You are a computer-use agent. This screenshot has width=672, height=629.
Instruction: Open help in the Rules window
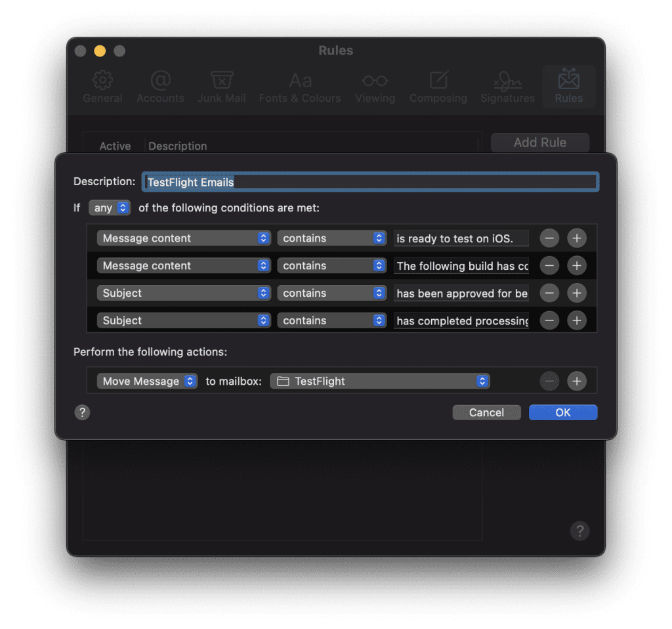coord(580,531)
